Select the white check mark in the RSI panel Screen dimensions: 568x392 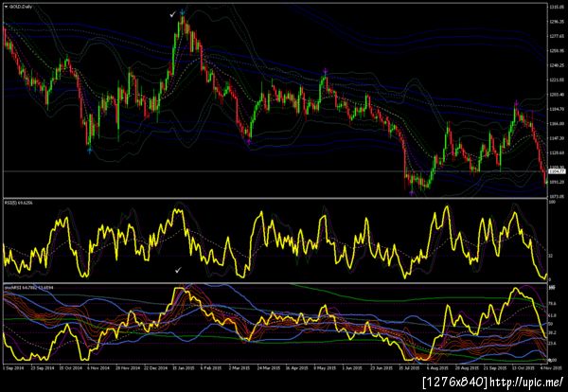[178, 270]
